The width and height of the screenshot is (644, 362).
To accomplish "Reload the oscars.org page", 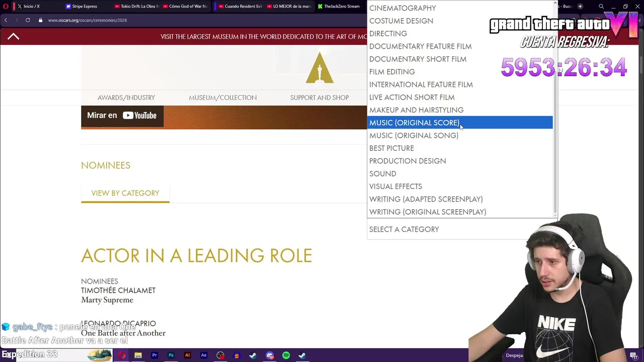I will pyautogui.click(x=28, y=20).
